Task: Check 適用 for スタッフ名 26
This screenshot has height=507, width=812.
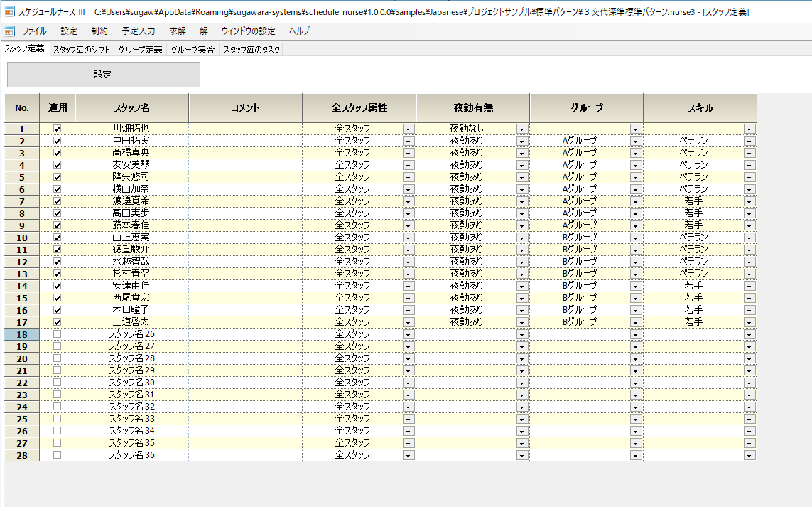Action: coord(57,334)
